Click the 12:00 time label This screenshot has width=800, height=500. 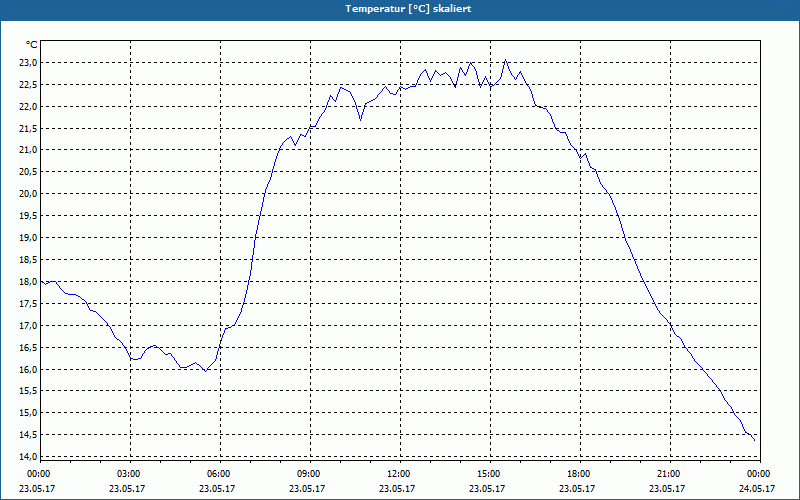point(398,474)
